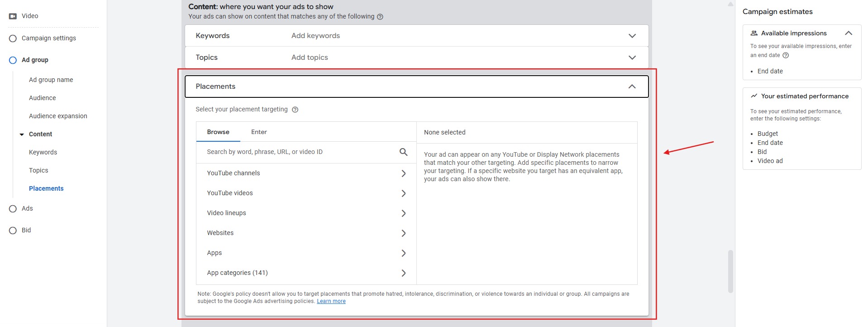Click help icon beside available impressions text
This screenshot has width=868, height=327.
(786, 55)
